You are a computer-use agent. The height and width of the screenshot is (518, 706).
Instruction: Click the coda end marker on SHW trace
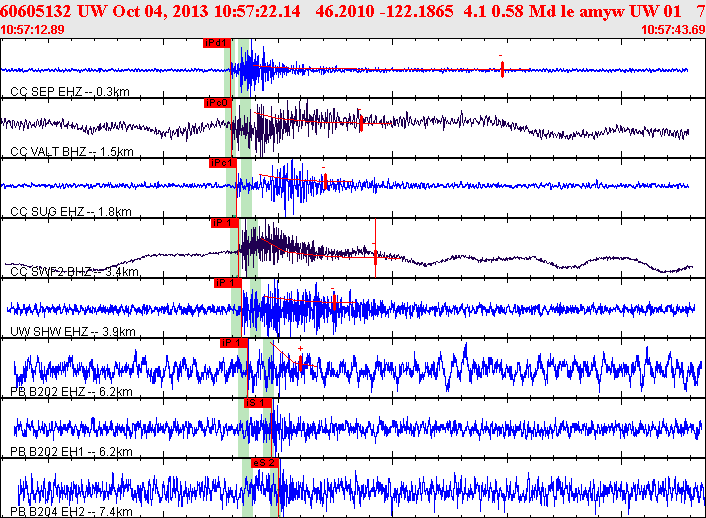pyautogui.click(x=334, y=301)
